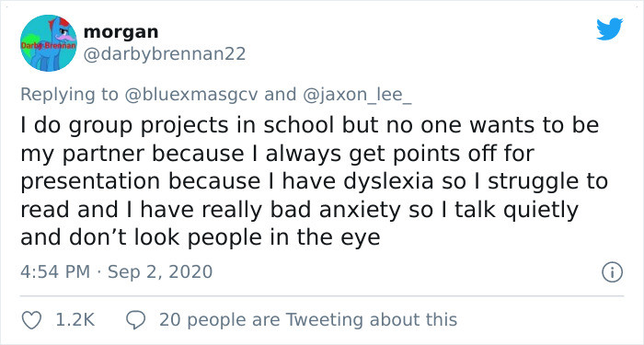Click the word dyslexia in the tweet

tap(388, 182)
